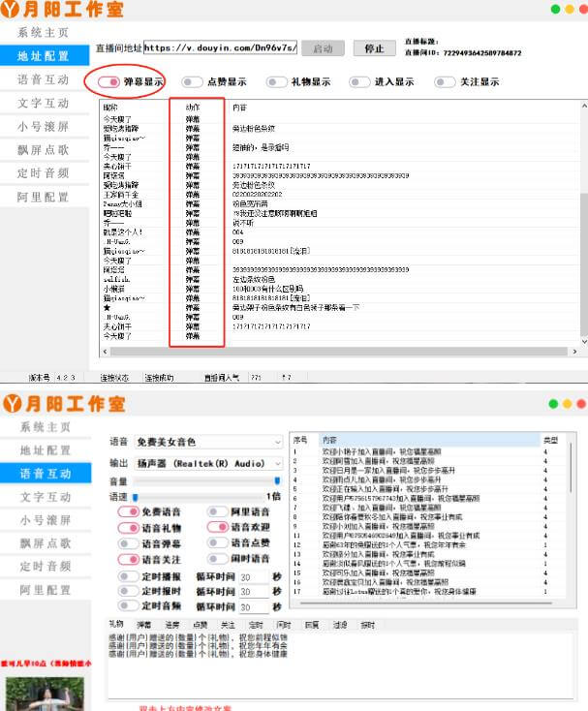Click the 启动 button
Viewport: 588px width, 711px height.
tap(323, 48)
